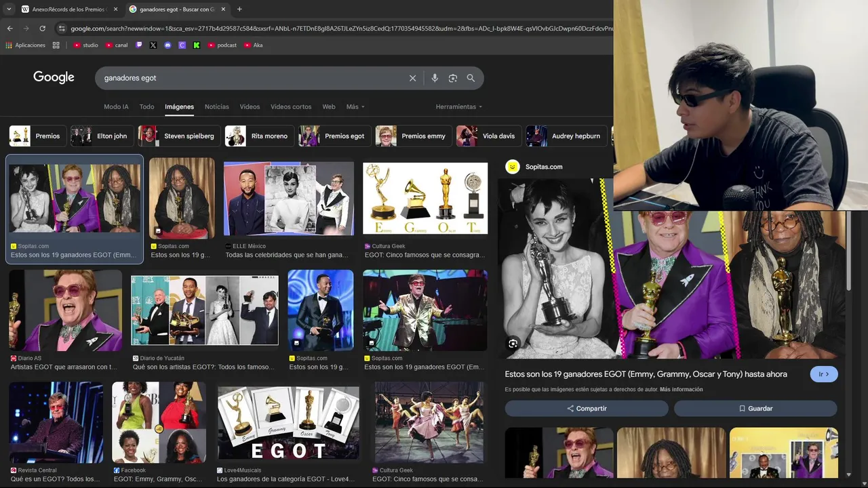
Task: Switch to the Todo results tab
Action: (x=146, y=106)
